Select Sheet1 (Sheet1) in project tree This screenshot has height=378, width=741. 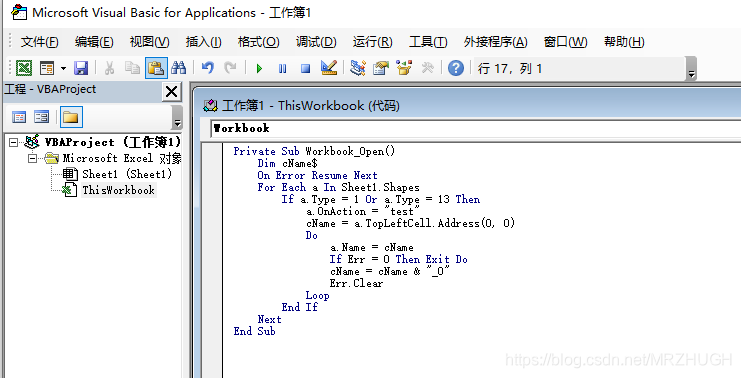coord(127,174)
